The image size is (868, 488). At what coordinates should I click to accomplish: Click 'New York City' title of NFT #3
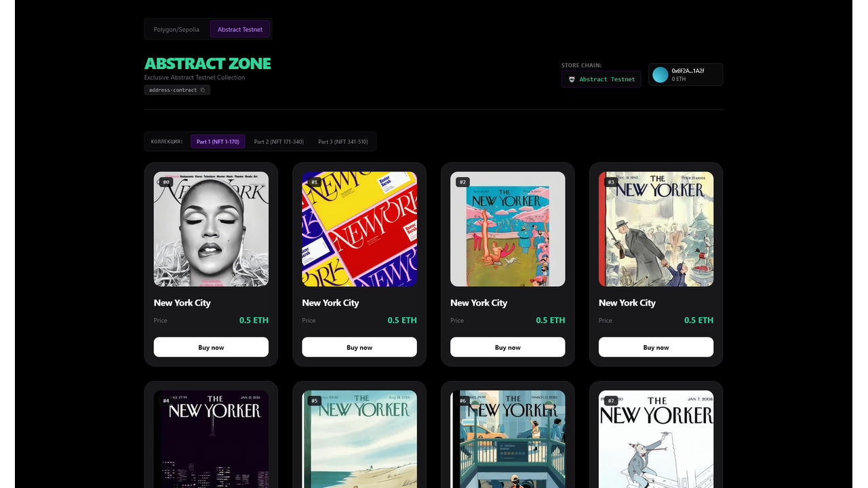coord(627,303)
